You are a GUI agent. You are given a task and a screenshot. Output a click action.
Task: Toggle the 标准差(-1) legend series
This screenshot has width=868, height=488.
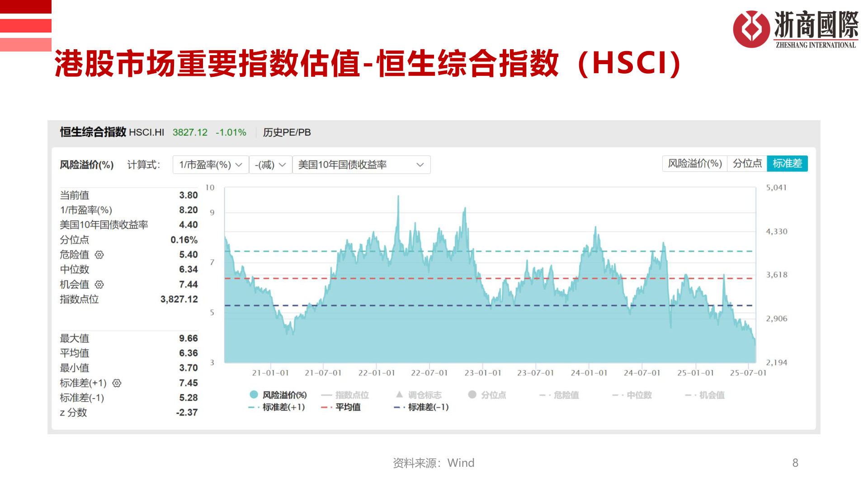tap(427, 407)
